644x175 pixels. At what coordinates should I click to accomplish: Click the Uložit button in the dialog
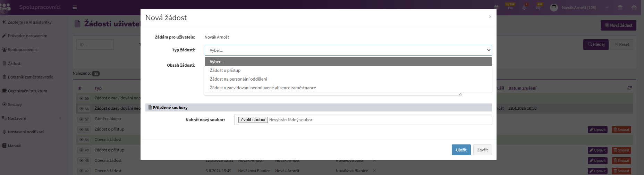tap(461, 150)
